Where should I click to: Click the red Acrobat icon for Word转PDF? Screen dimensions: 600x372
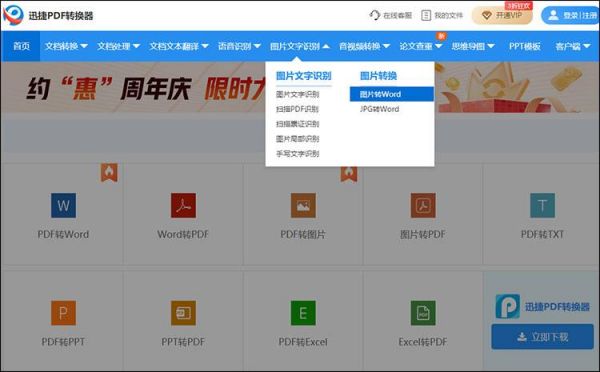coord(183,206)
